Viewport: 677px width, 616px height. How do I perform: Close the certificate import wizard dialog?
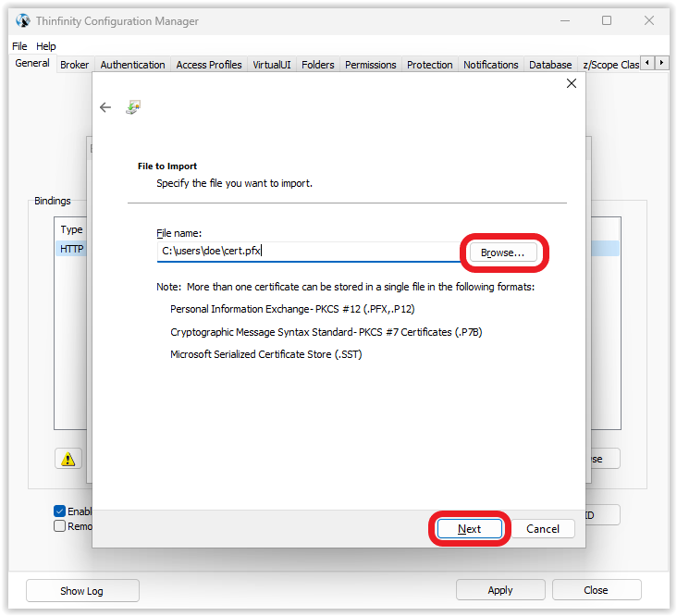pos(572,83)
